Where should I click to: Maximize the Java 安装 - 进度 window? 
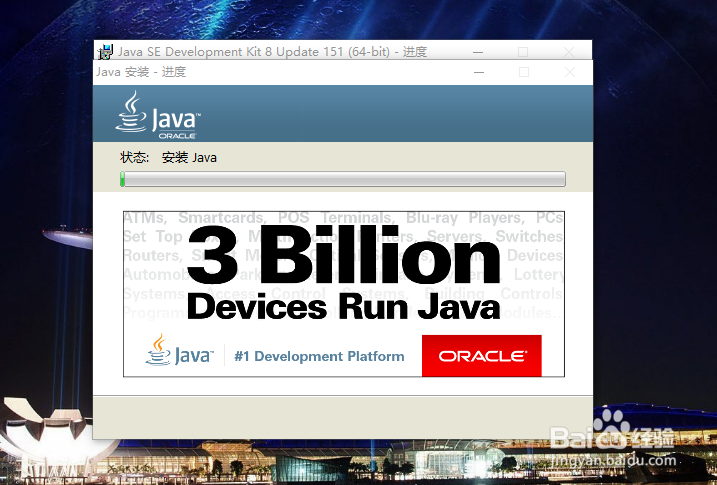pos(524,72)
